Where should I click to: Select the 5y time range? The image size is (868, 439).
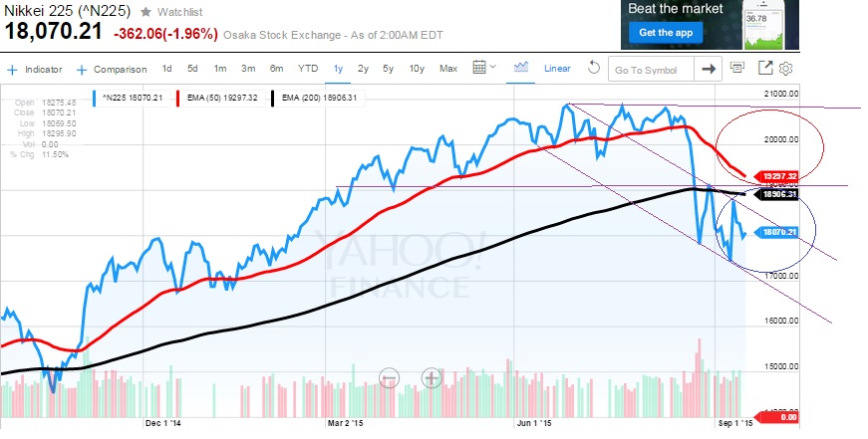pos(390,69)
